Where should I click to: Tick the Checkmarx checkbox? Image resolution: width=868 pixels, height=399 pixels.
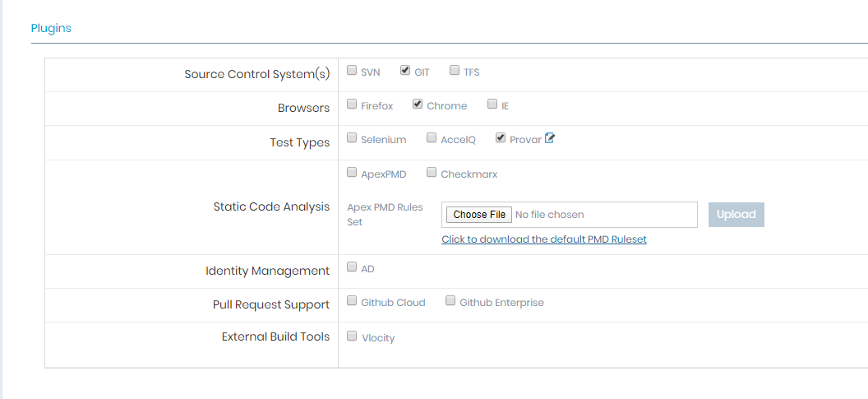(432, 172)
